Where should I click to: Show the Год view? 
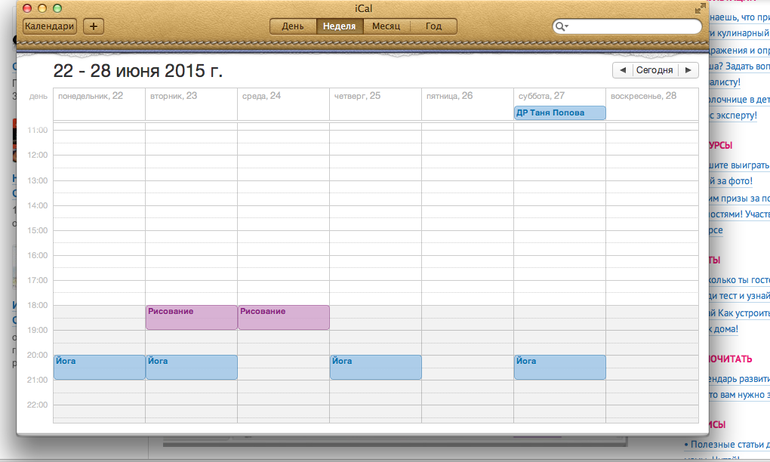click(433, 26)
